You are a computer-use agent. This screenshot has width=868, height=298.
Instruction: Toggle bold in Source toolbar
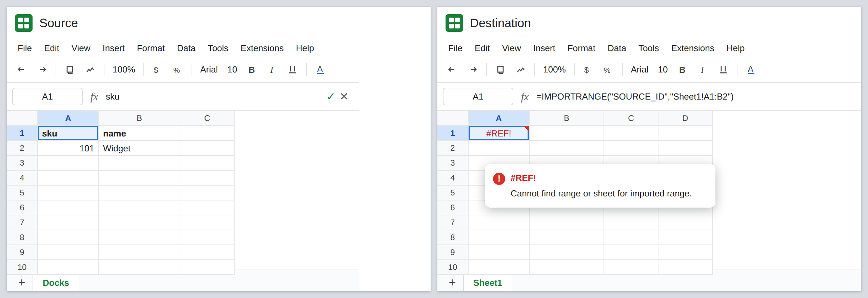click(252, 70)
